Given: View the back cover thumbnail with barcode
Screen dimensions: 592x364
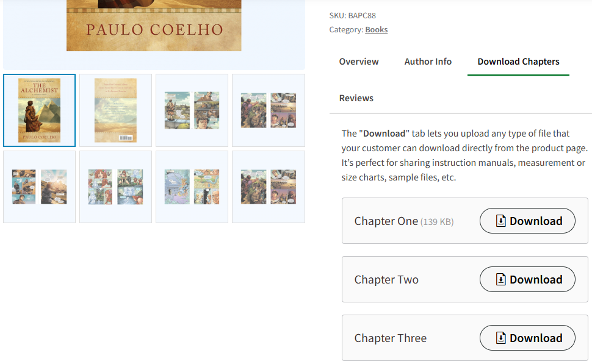Looking at the screenshot, I should 116,110.
